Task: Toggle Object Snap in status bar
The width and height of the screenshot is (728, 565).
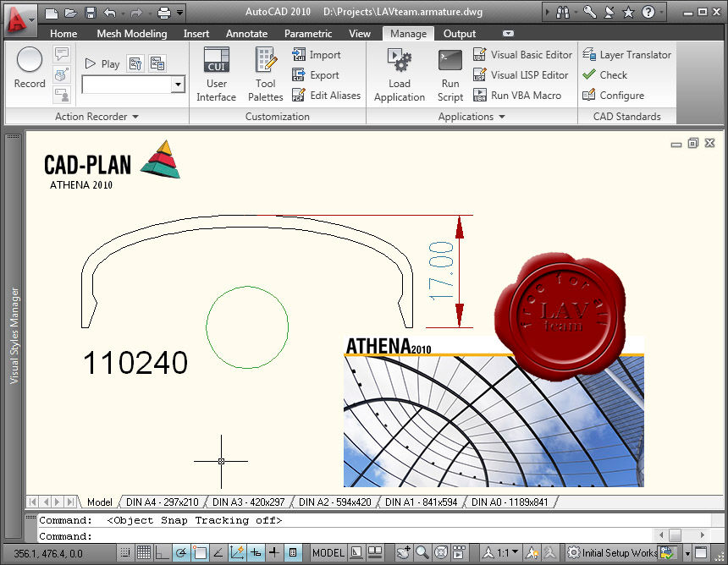Action: pyautogui.click(x=200, y=552)
